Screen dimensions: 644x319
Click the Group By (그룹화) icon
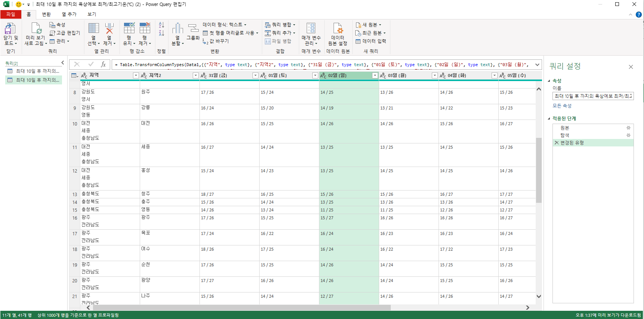(x=193, y=28)
